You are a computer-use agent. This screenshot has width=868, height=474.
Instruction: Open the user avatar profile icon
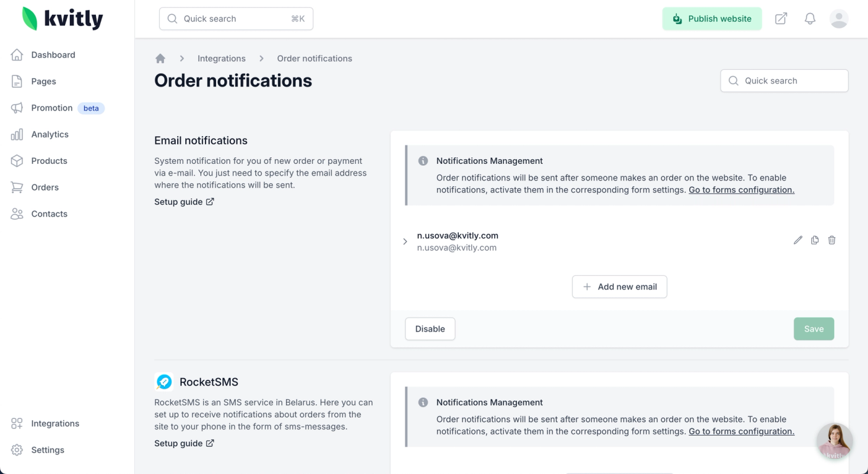point(838,19)
